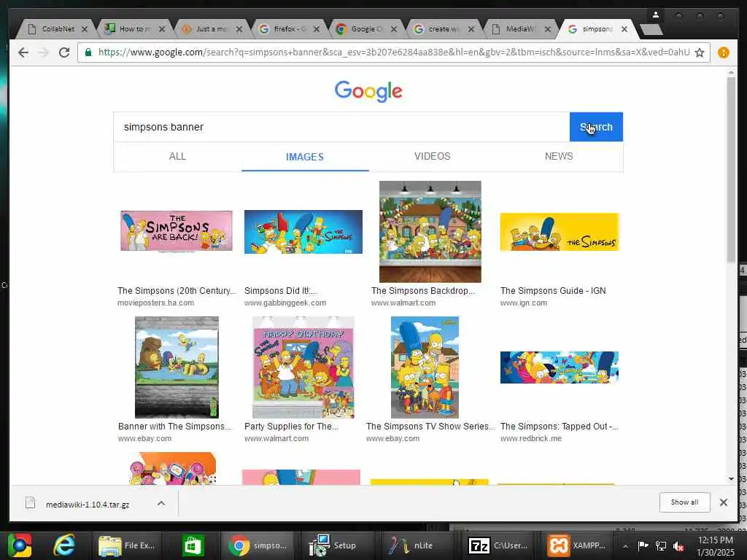The width and height of the screenshot is (747, 560).
Task: Click 'Show all' downloads button
Action: 684,502
